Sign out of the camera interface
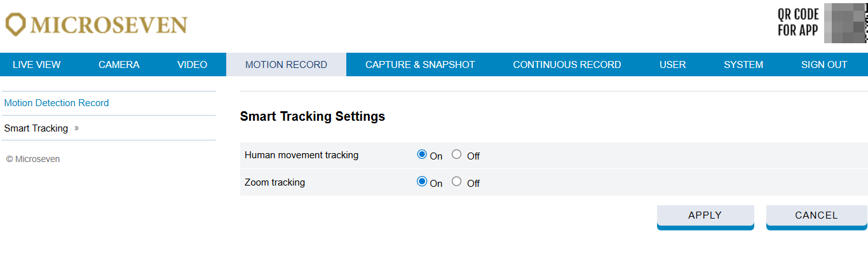Image resolution: width=868 pixels, height=265 pixels. tap(824, 65)
